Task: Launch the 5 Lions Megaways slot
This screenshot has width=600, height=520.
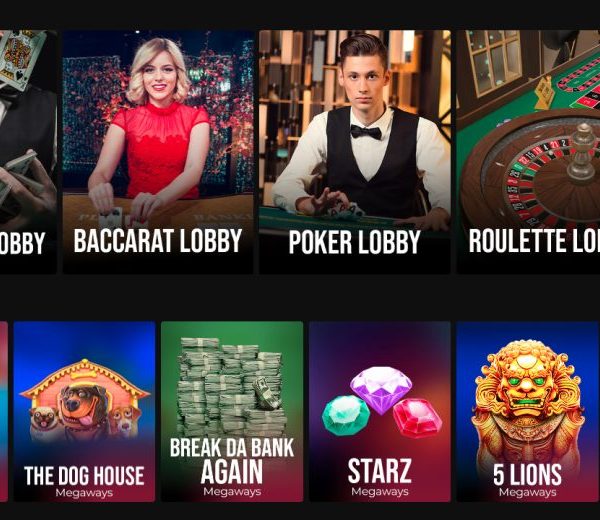Action: (x=528, y=411)
